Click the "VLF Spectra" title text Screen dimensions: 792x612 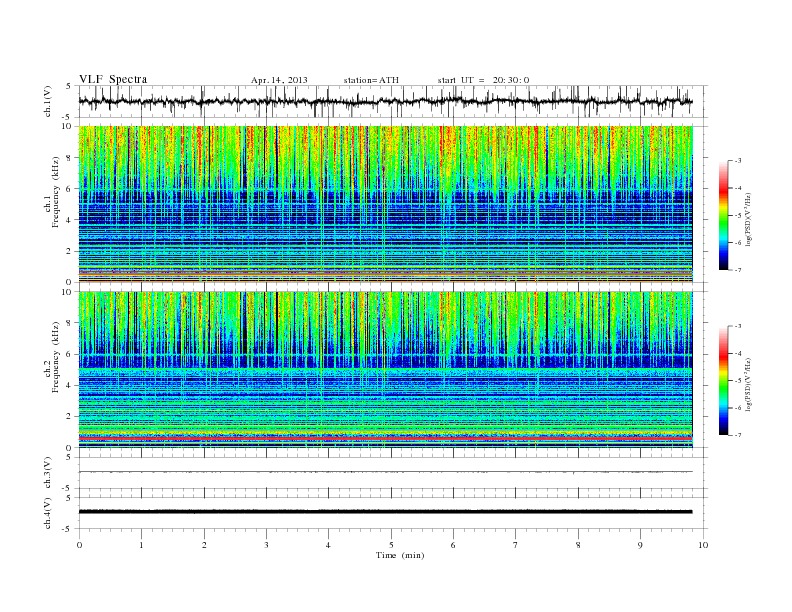click(x=113, y=79)
